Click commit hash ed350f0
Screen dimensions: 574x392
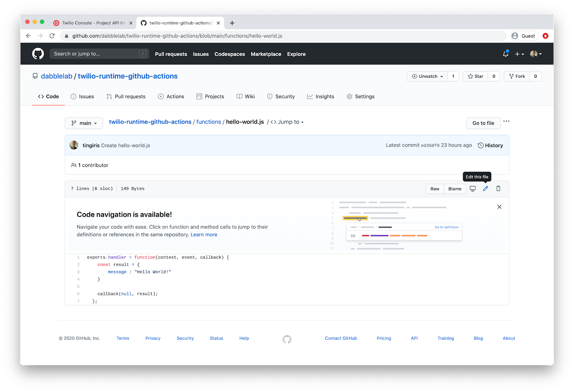pyautogui.click(x=430, y=145)
